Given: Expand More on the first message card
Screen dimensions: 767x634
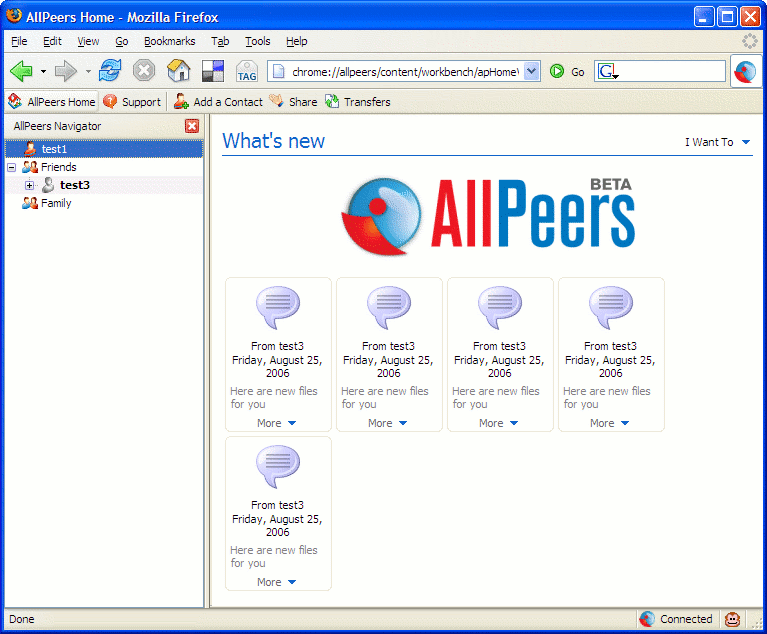Looking at the screenshot, I should [277, 423].
